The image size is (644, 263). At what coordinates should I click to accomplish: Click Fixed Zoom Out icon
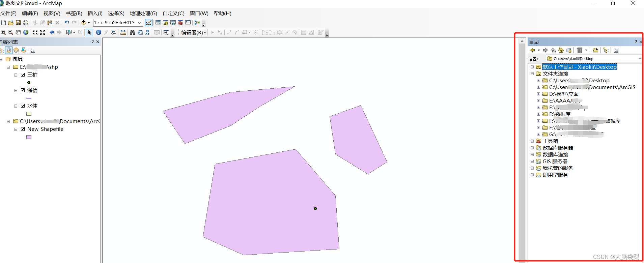(43, 32)
